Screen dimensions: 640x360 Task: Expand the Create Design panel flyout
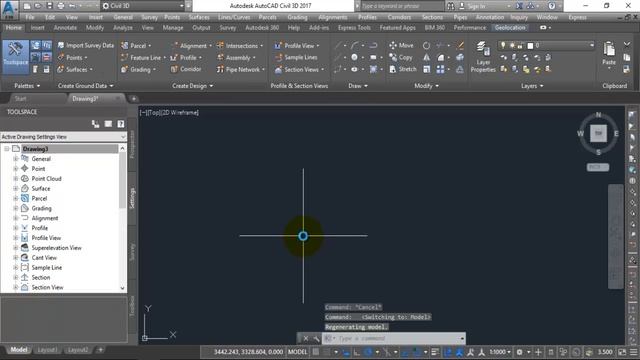tap(192, 86)
